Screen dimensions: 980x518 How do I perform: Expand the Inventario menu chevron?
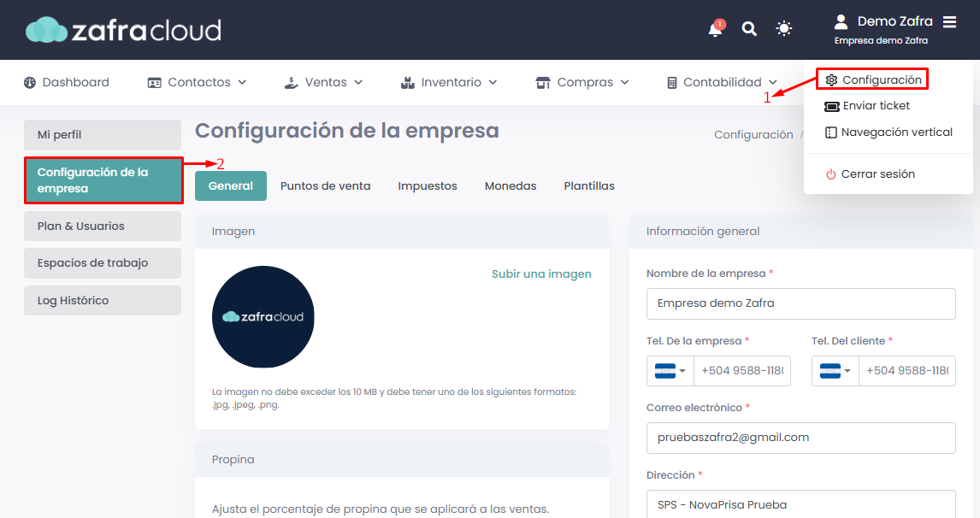(493, 82)
